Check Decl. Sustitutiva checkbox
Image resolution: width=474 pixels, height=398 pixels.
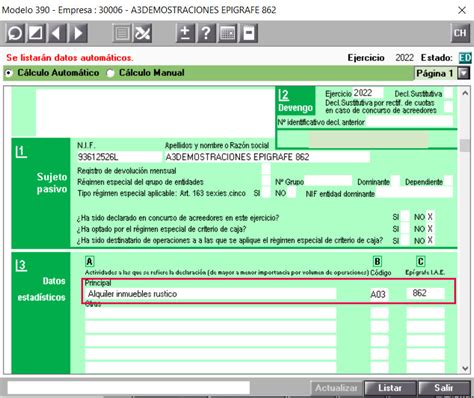click(449, 93)
